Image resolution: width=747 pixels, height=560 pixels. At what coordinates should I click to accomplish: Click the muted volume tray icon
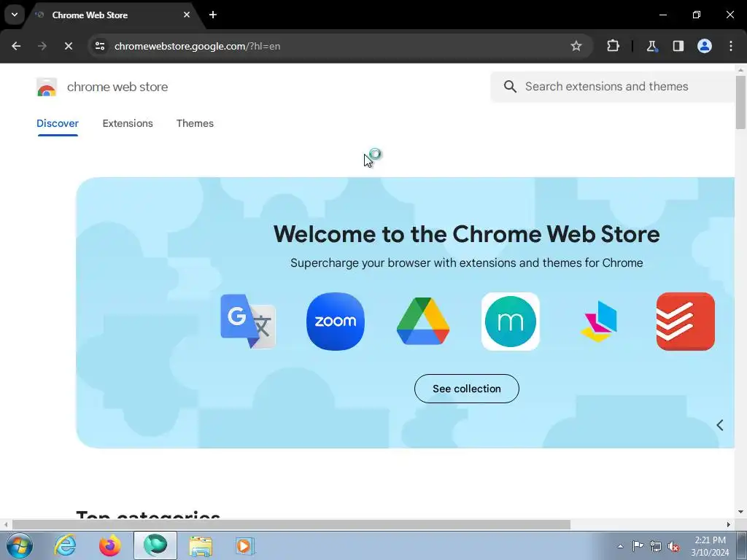[673, 546]
